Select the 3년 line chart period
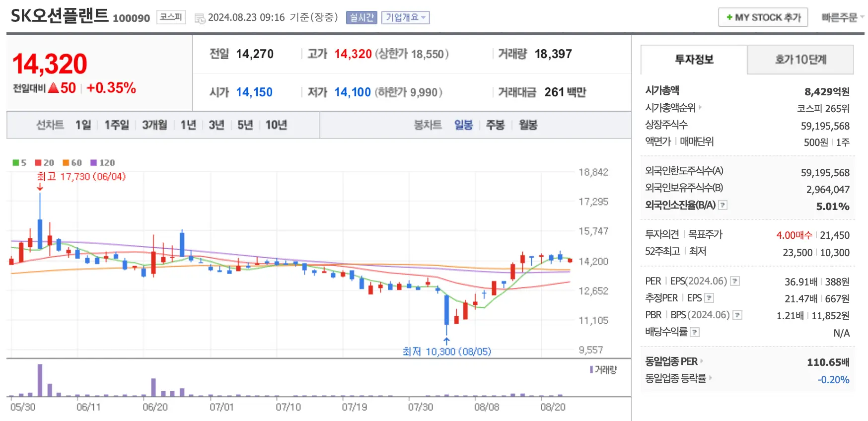This screenshot has height=421, width=868. point(217,125)
